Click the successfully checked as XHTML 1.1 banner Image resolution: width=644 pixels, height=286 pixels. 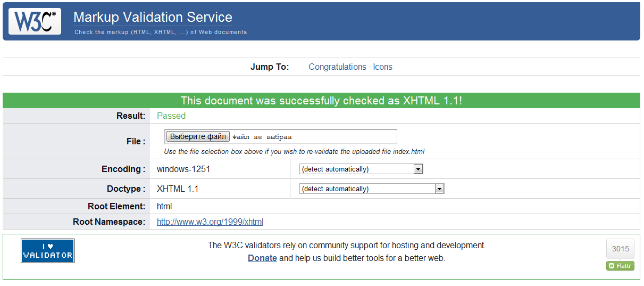(x=321, y=101)
